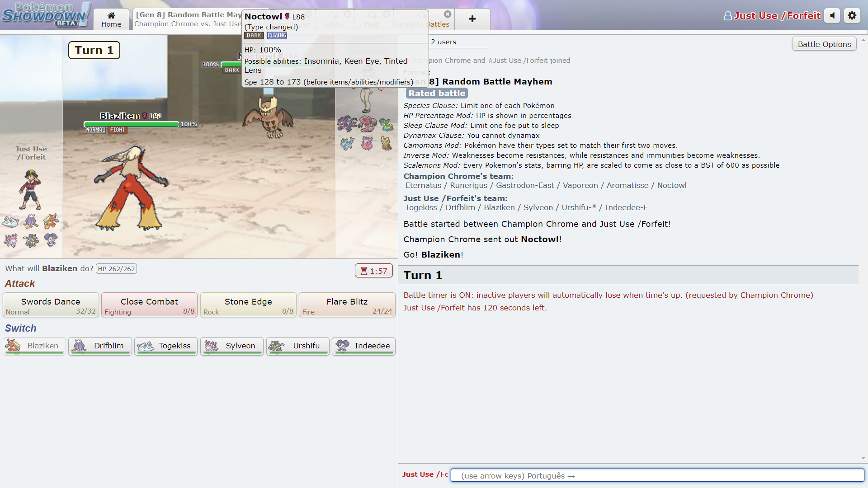Click the Noctowl sprite on the field
This screenshot has height=488, width=868.
pyautogui.click(x=268, y=117)
